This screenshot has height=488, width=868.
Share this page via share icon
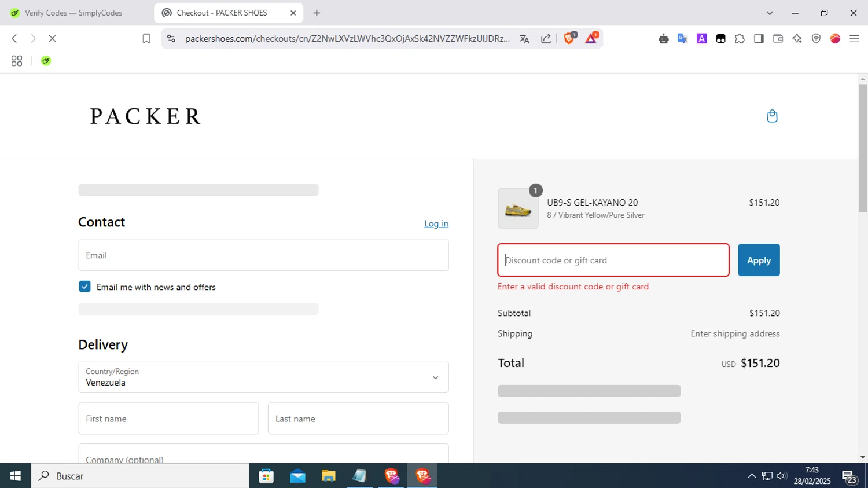click(546, 39)
